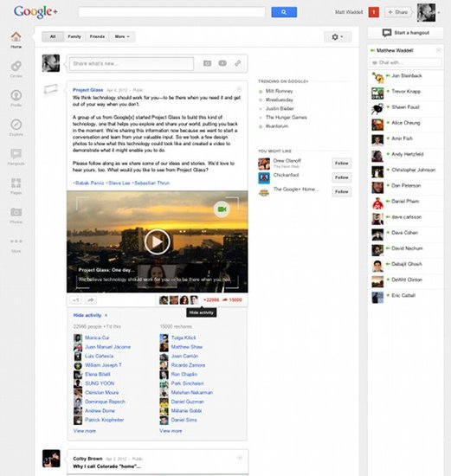Open +Steve Lee mention

pos(119,183)
